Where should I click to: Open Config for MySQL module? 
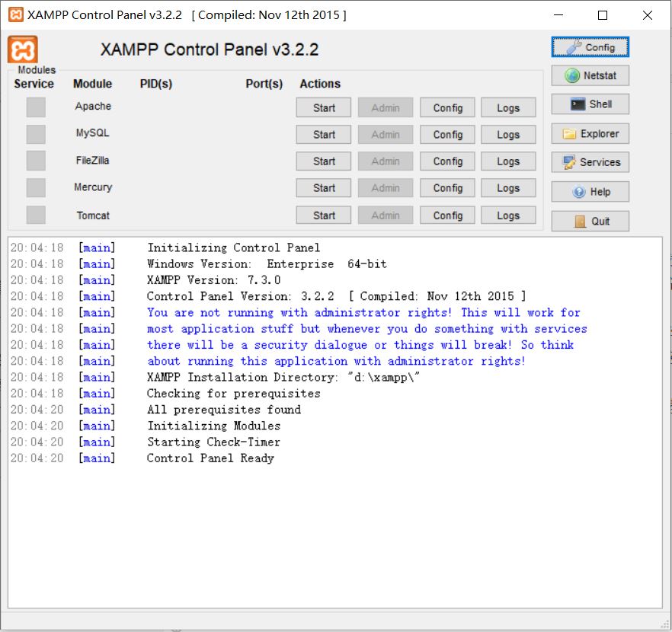coord(447,135)
